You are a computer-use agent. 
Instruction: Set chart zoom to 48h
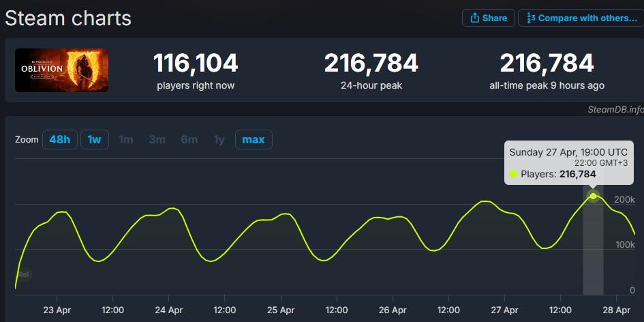pos(60,140)
